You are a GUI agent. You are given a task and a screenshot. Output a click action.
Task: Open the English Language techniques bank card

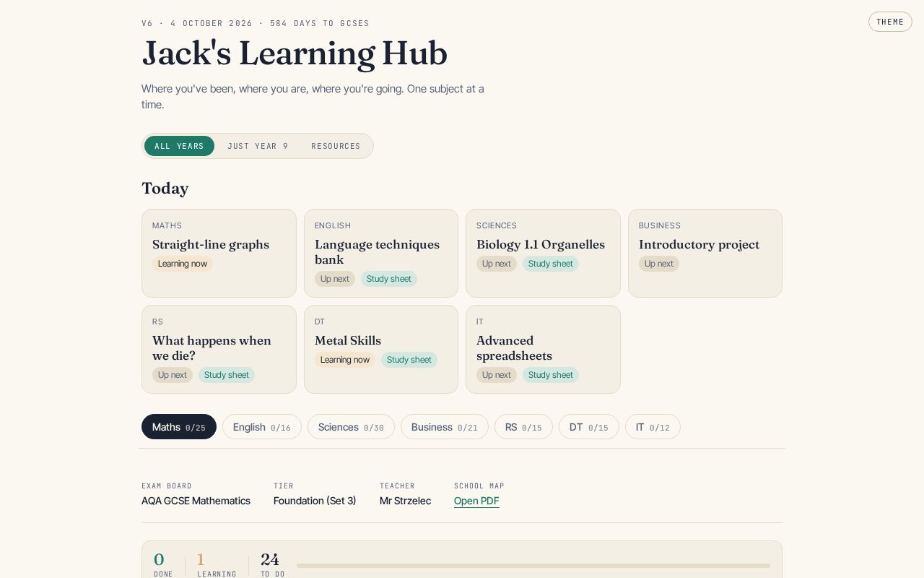pos(381,253)
